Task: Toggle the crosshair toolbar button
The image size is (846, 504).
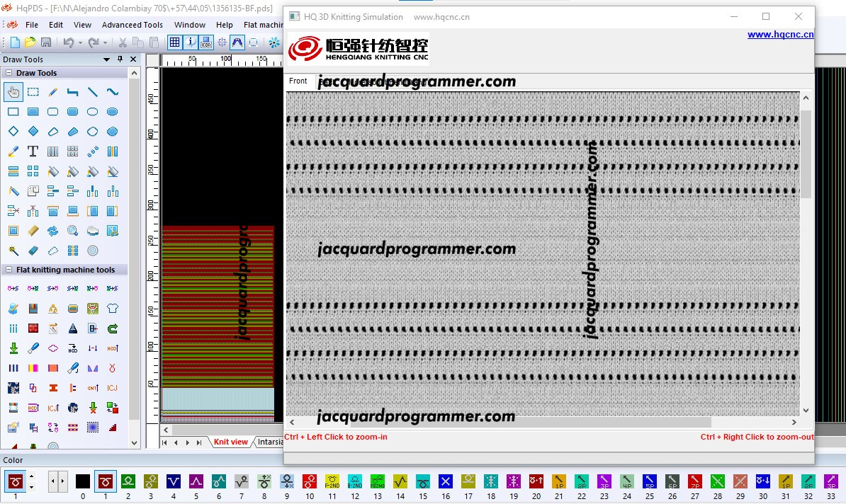Action: pyautogui.click(x=222, y=42)
